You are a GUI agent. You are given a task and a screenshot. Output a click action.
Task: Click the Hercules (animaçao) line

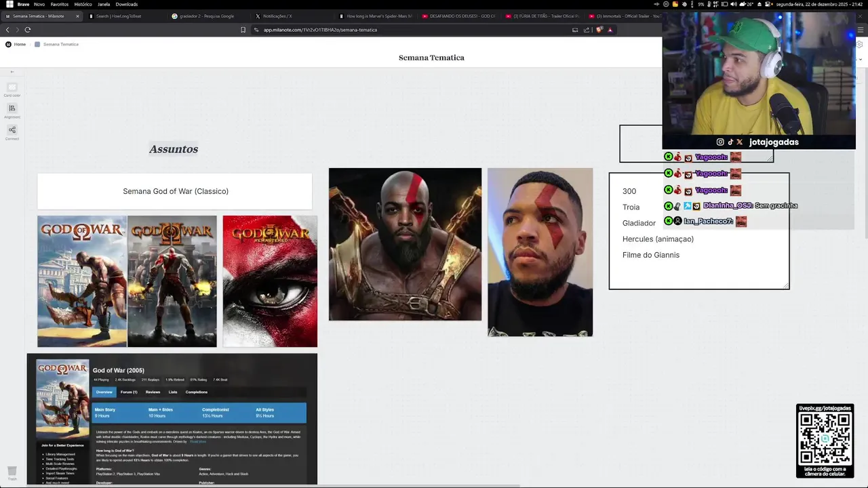(658, 239)
